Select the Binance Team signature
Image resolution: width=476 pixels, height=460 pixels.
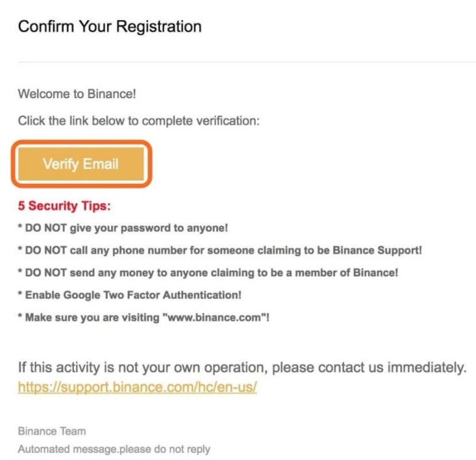click(52, 431)
